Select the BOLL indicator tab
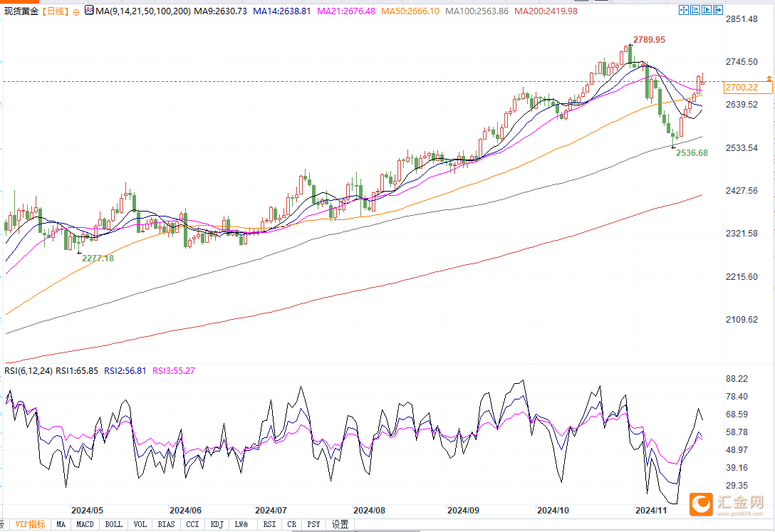 tap(113, 525)
